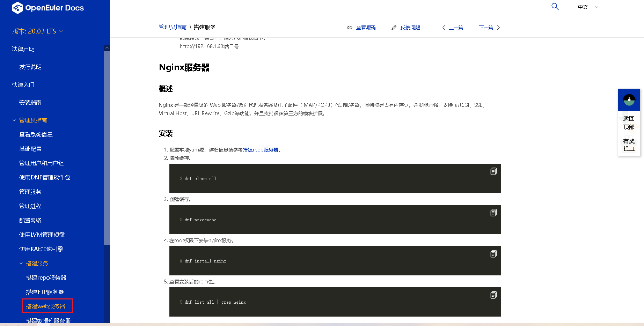Copy the 'dnf makecache' command

(x=493, y=213)
